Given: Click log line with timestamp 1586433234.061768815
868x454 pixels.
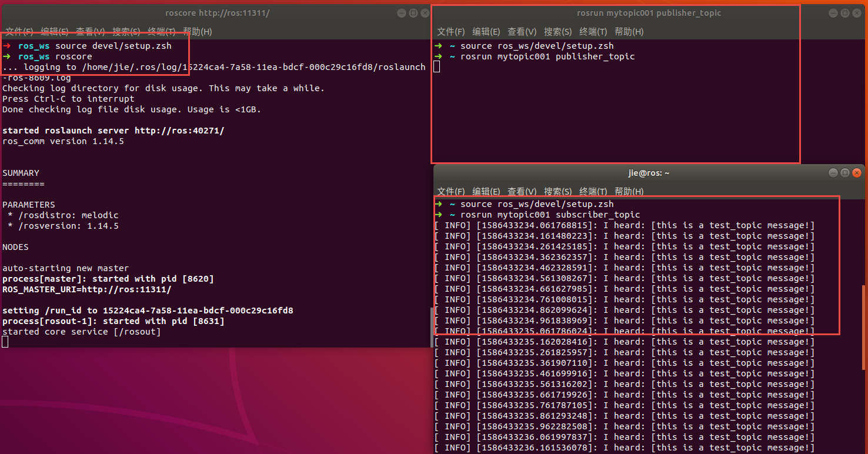Looking at the screenshot, I should [x=625, y=225].
